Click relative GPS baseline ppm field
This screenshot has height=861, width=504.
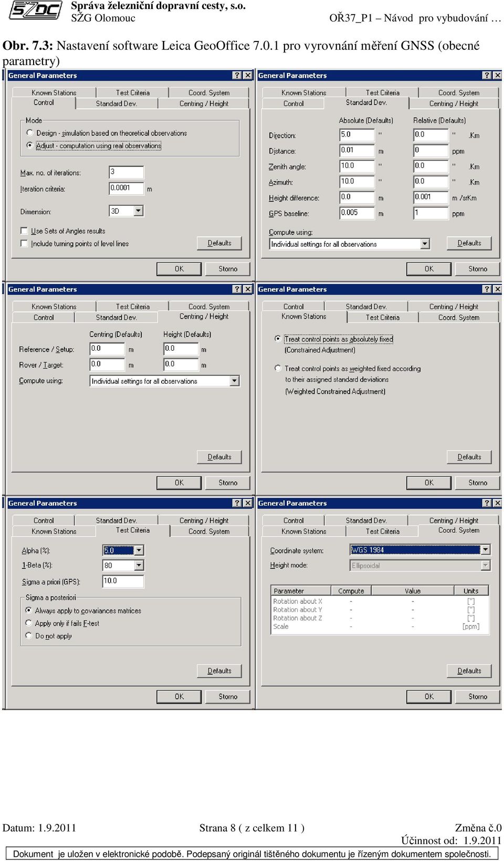[x=431, y=213]
